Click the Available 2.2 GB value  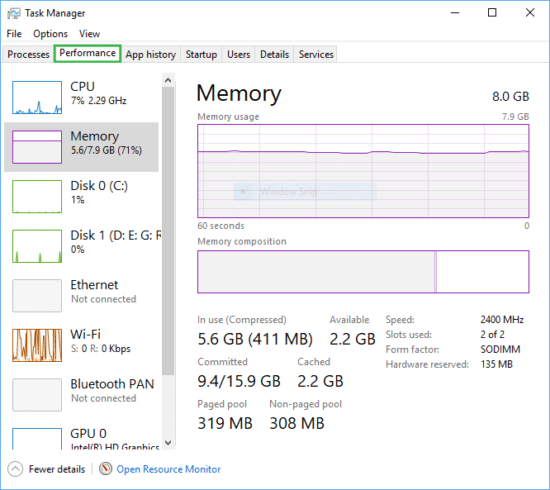pyautogui.click(x=352, y=339)
